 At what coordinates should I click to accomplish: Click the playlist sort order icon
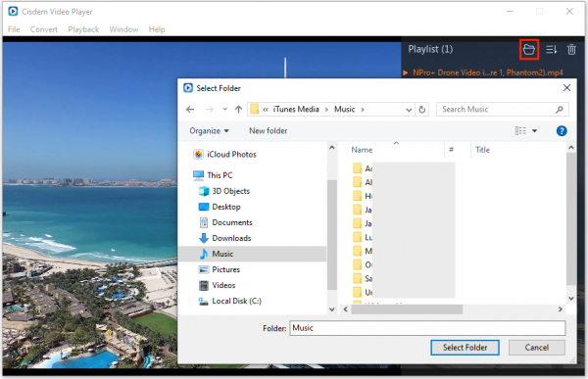tap(551, 49)
